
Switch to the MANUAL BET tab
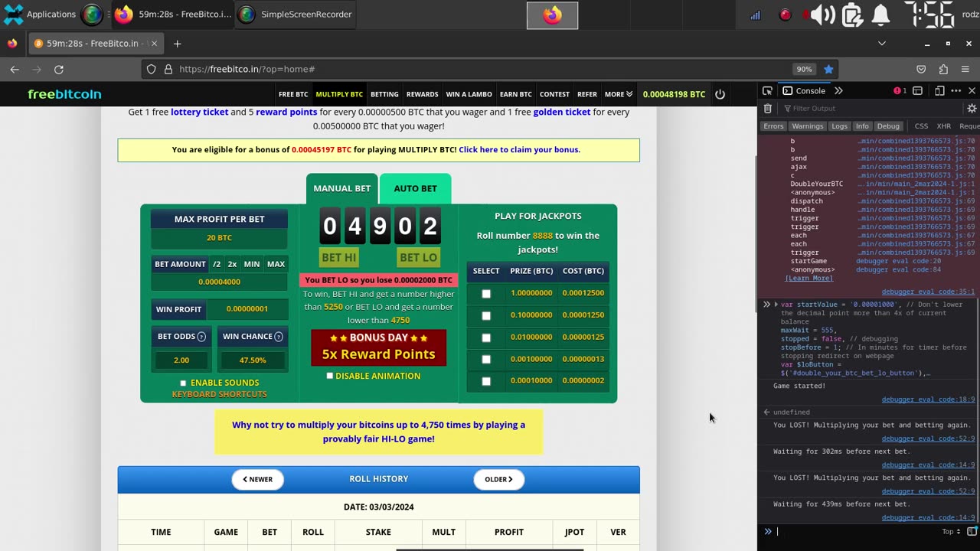click(342, 188)
